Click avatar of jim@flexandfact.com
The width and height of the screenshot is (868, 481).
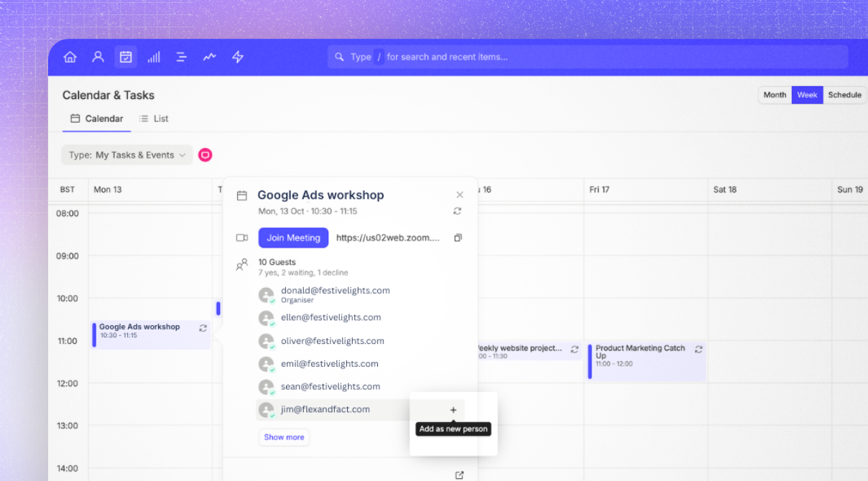click(267, 410)
